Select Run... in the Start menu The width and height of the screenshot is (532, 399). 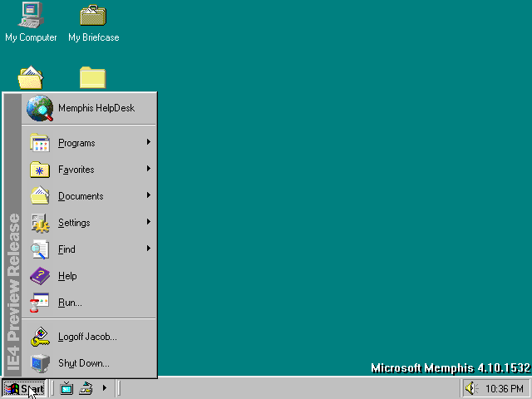(89, 303)
